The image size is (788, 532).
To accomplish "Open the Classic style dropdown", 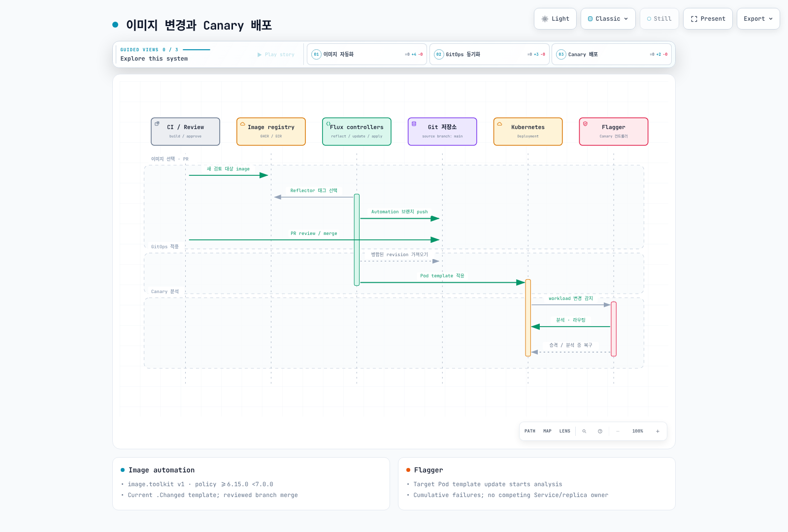I will coord(608,19).
